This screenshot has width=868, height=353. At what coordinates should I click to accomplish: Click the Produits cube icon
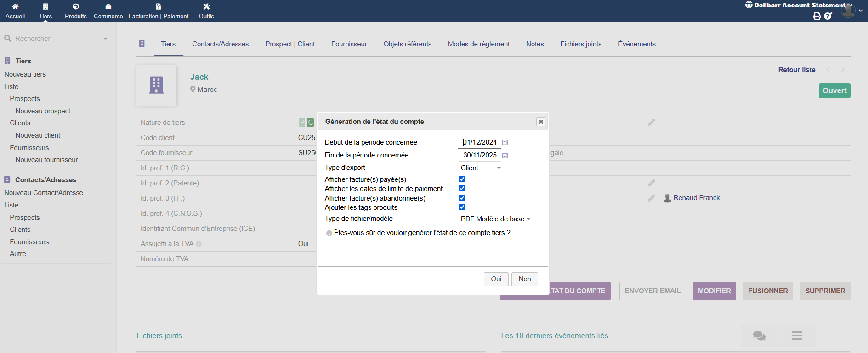click(76, 6)
